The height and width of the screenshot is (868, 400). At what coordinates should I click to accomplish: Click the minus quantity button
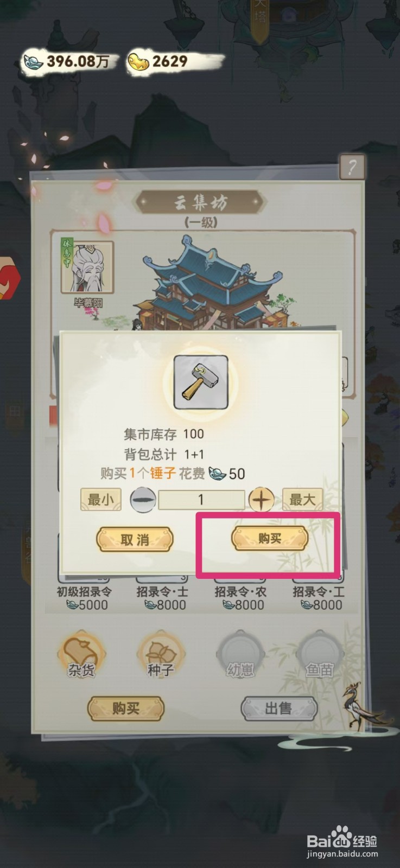point(143,500)
